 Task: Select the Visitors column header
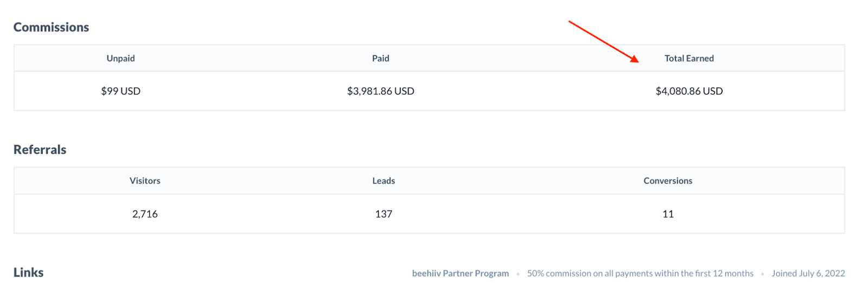point(145,181)
